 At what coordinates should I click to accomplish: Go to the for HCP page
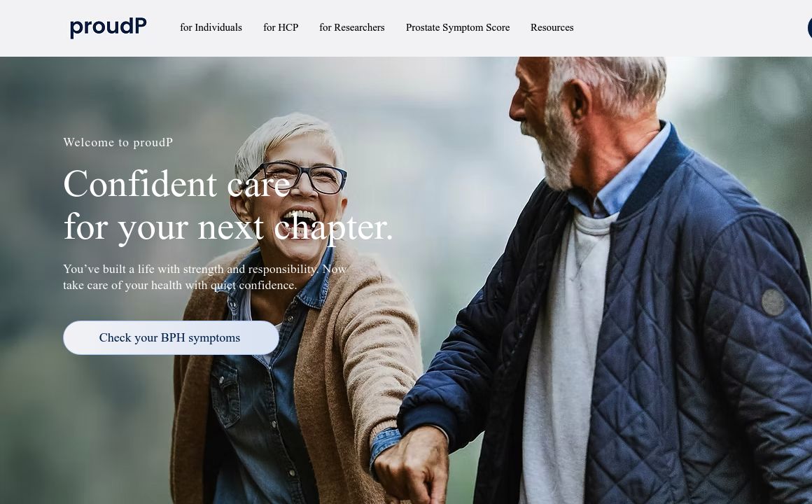click(281, 27)
